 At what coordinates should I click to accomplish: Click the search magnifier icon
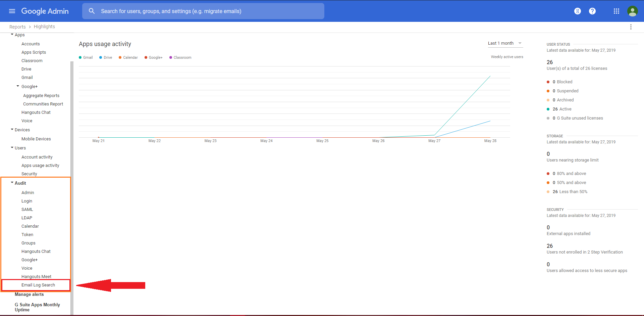(92, 11)
